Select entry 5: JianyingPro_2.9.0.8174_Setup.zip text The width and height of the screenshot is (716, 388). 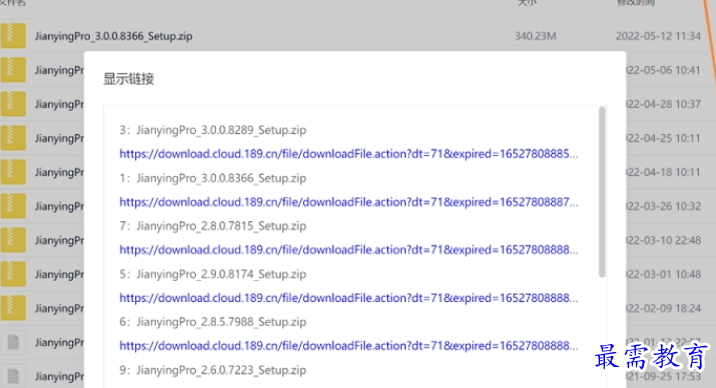213,274
